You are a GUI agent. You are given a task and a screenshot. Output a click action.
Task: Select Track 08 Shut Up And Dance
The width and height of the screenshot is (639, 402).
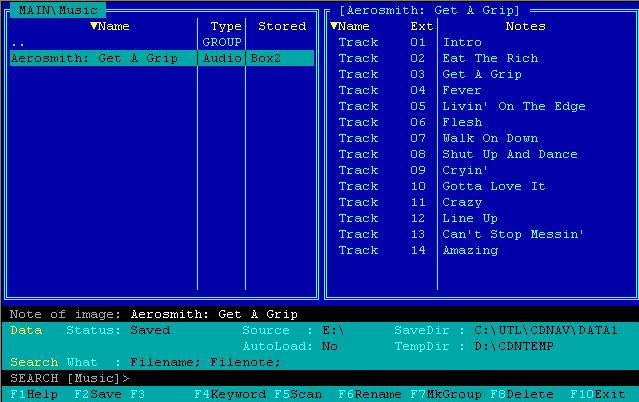point(482,154)
